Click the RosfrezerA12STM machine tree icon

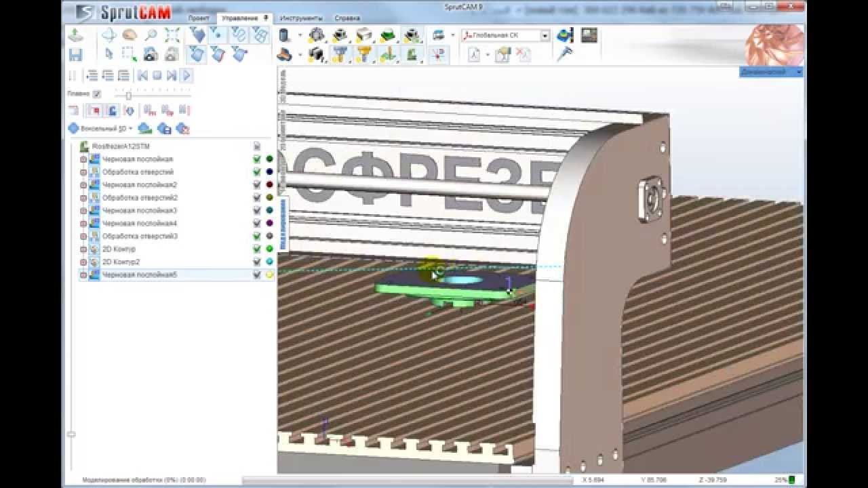[85, 146]
